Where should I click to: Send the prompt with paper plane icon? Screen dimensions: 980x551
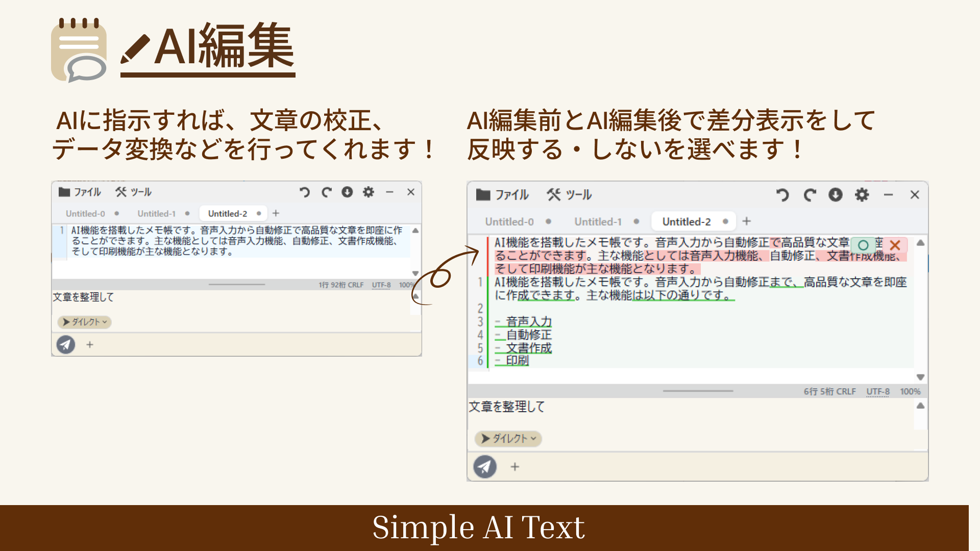pyautogui.click(x=485, y=467)
